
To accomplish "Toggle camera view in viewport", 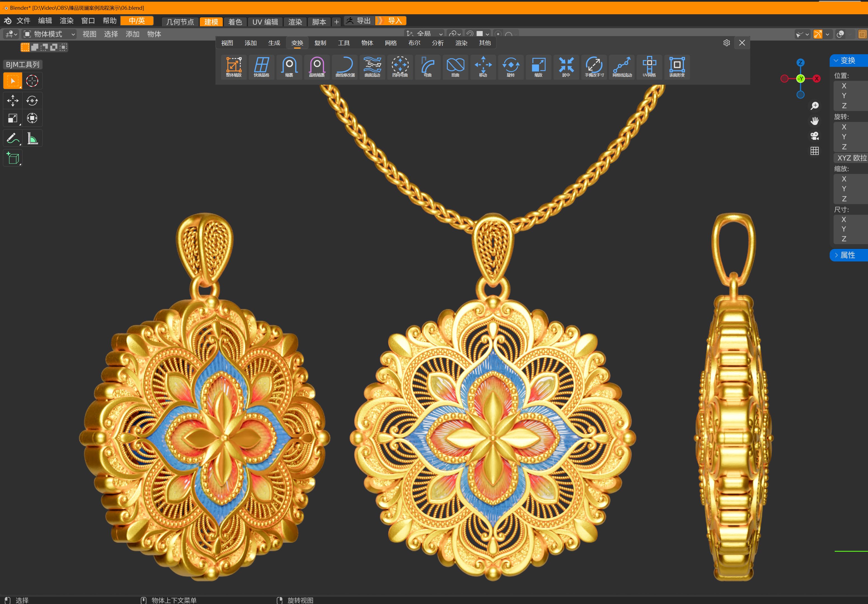I will click(815, 136).
